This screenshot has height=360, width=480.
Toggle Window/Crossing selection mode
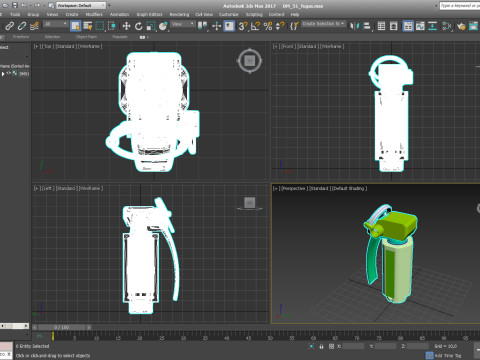[112, 26]
